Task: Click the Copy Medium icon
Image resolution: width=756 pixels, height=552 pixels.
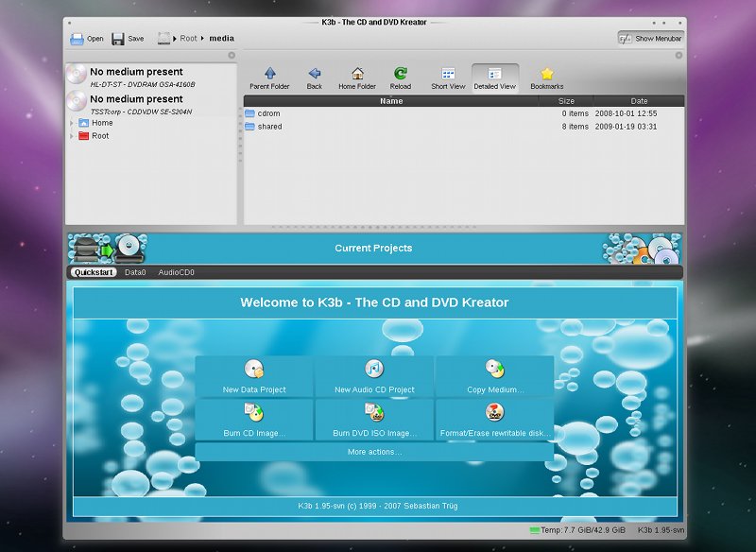Action: pyautogui.click(x=494, y=369)
